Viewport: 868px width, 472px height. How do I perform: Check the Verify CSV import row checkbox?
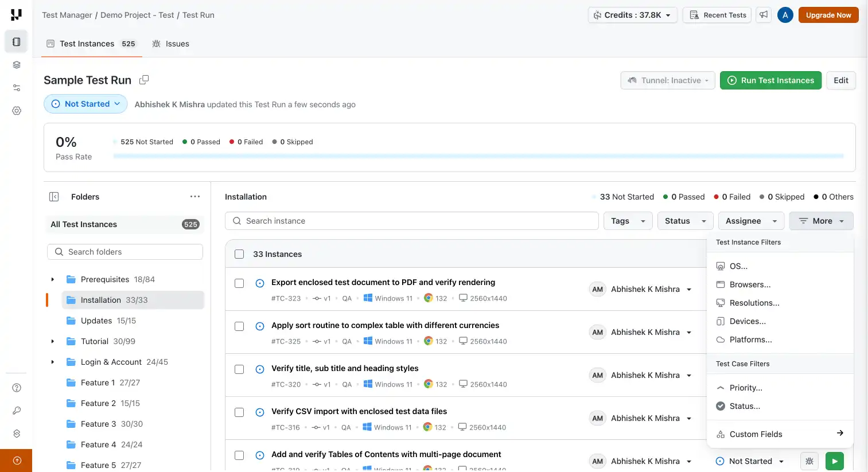pos(239,412)
